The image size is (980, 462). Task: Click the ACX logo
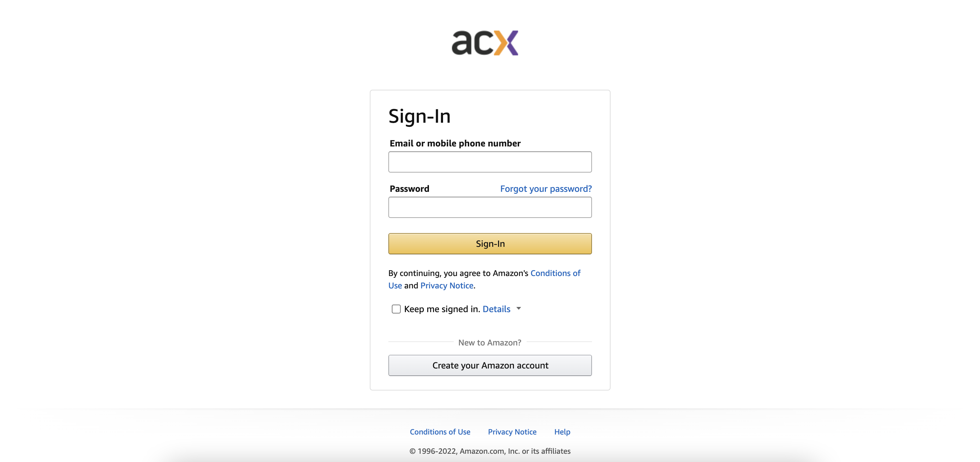click(485, 43)
